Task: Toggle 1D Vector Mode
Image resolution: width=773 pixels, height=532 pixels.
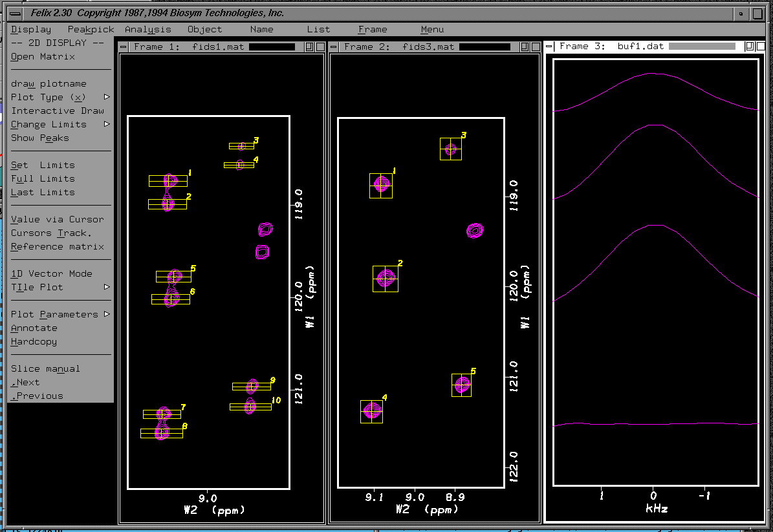Action: [51, 274]
